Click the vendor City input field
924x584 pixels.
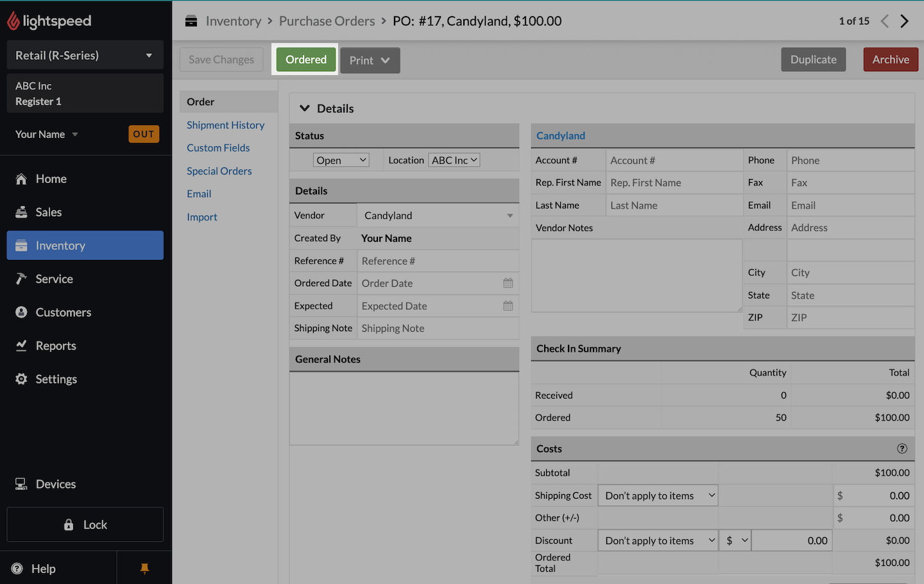(x=850, y=273)
